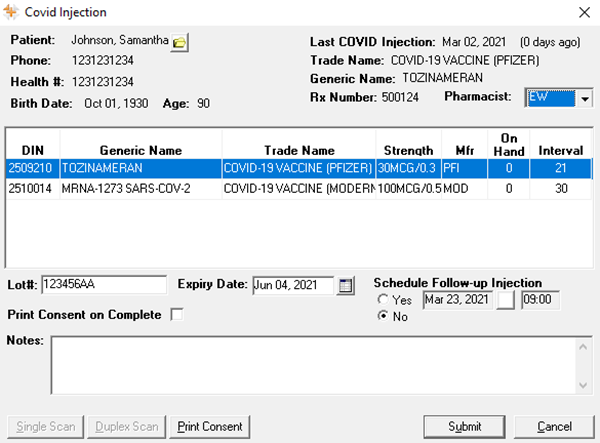Click interval value 21
This screenshot has width=600, height=443.
pos(561,168)
